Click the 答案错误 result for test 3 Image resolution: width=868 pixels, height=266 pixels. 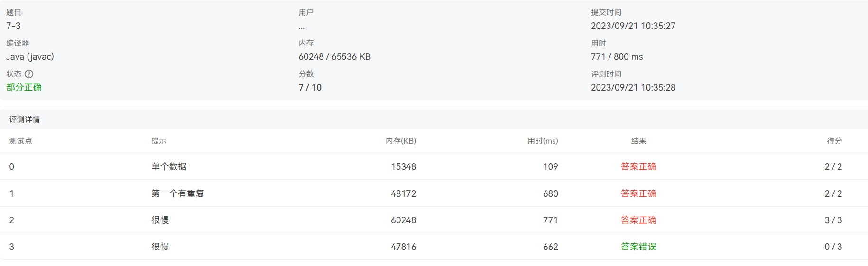pos(638,247)
